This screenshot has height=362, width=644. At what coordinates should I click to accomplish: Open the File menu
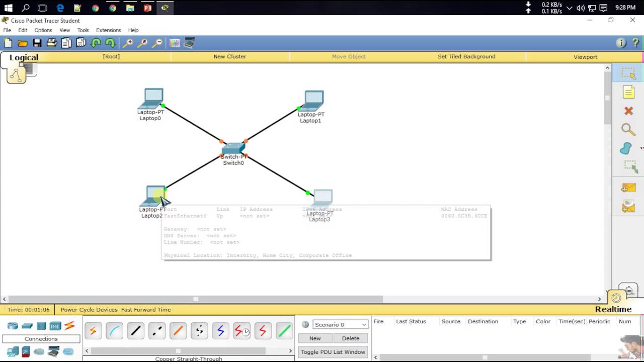pyautogui.click(x=7, y=30)
